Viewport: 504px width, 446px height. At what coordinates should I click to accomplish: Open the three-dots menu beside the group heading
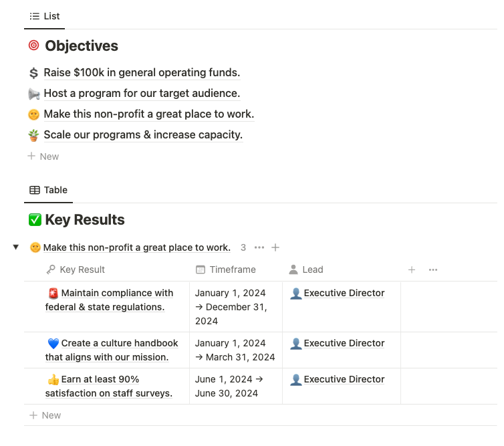[259, 247]
